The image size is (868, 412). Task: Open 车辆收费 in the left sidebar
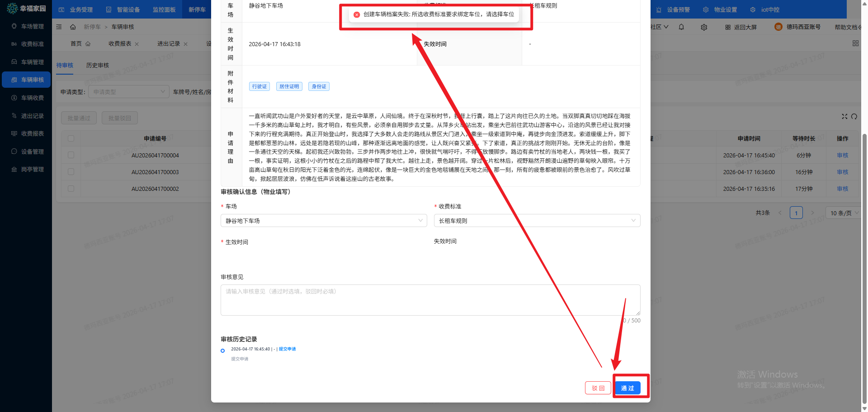tap(32, 98)
